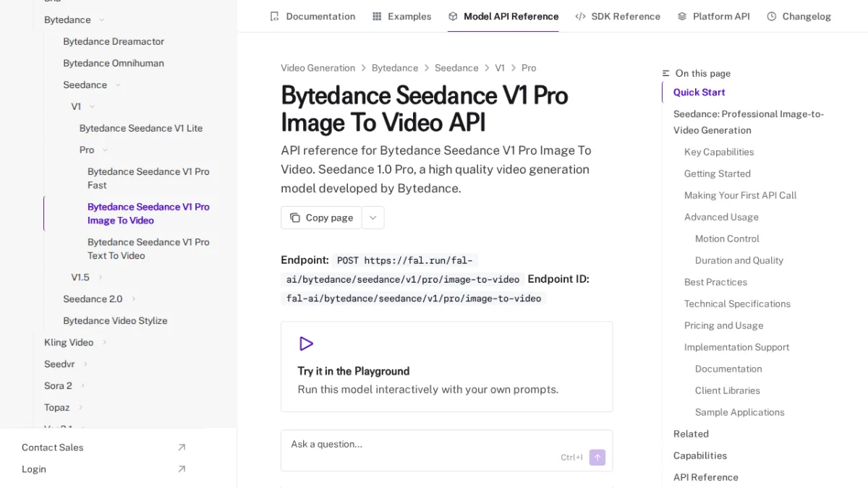
Task: Click the Login external arrow icon
Action: pos(182,469)
